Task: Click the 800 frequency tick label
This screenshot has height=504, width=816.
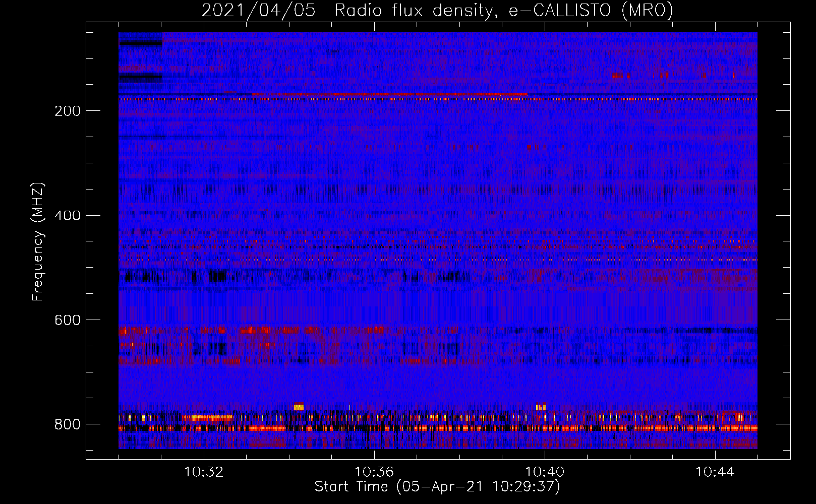Action: [x=67, y=424]
